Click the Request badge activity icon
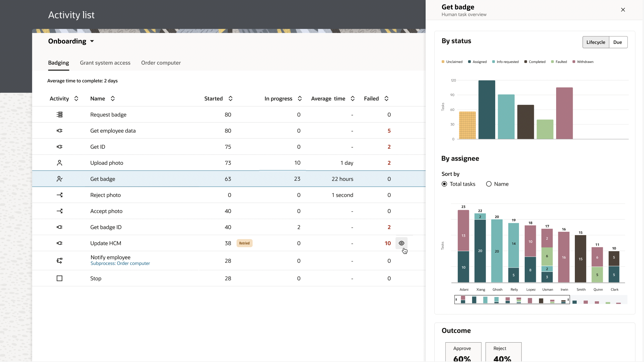The image size is (644, 362). click(x=59, y=115)
